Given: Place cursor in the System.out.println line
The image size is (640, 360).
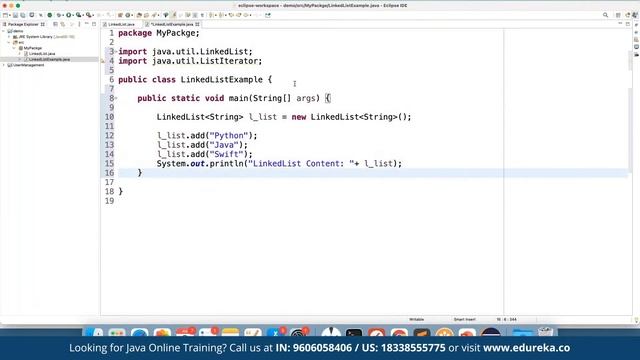Looking at the screenshot, I should coord(279,164).
